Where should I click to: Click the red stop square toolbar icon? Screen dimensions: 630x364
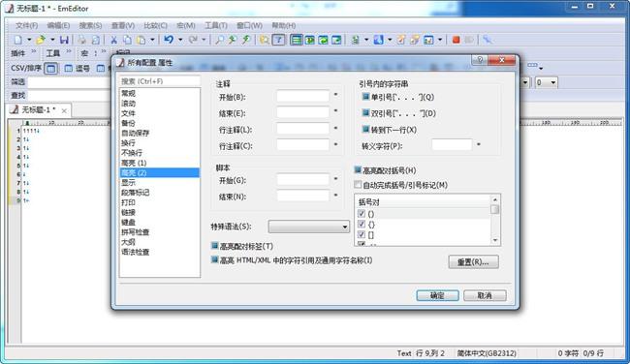point(456,40)
